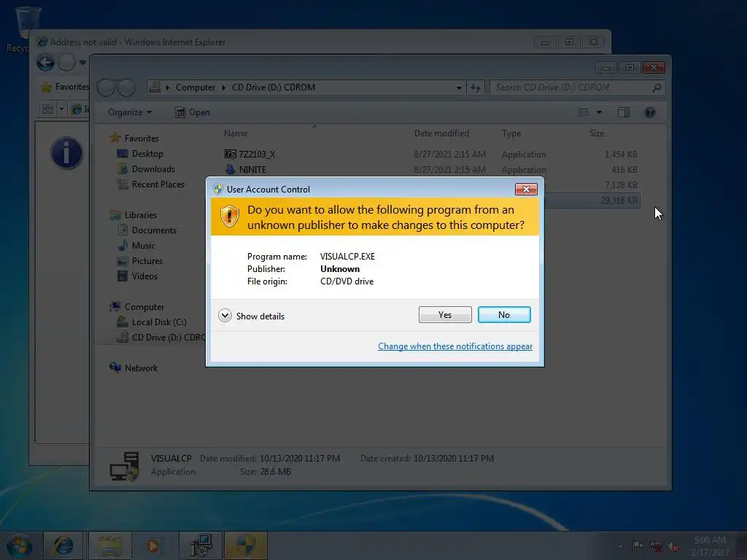Click Favorites button in Internet Explorer
This screenshot has height=560, width=747.
(65, 87)
